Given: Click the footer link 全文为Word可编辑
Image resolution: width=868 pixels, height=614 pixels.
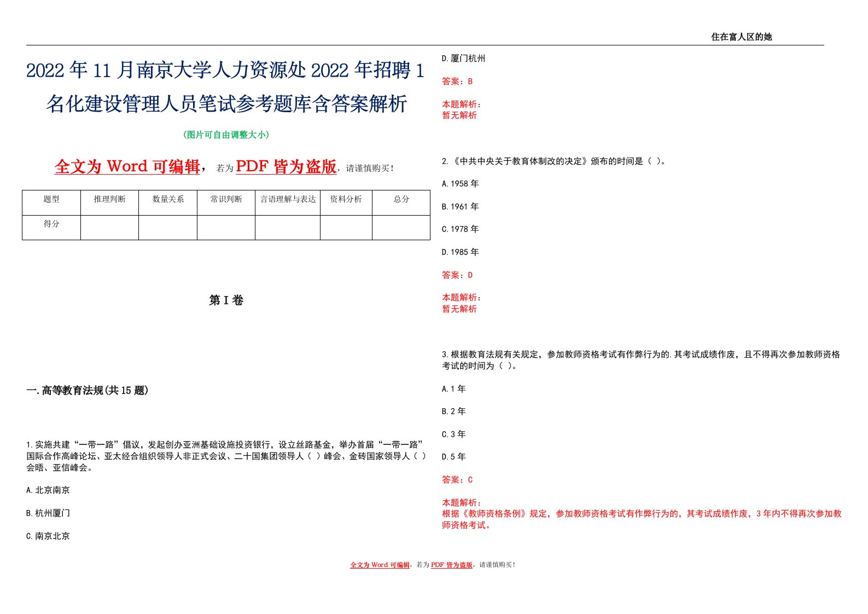Looking at the screenshot, I should tap(380, 565).
